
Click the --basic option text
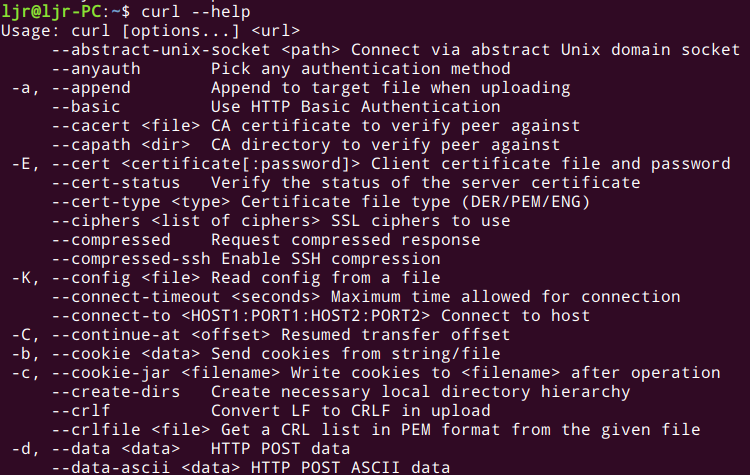click(x=86, y=107)
